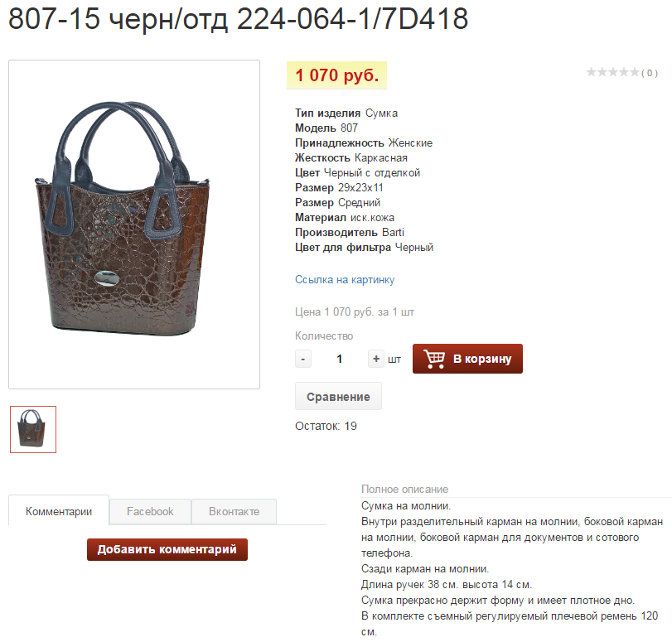Click the quantity input field
This screenshot has width=672, height=642.
(340, 359)
